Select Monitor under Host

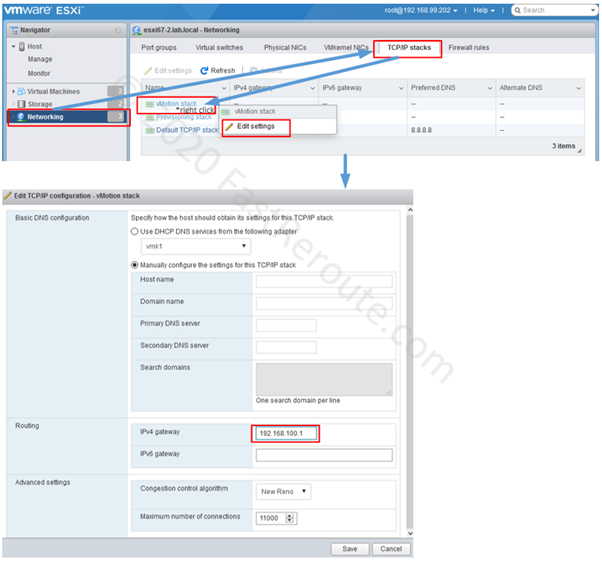tap(39, 73)
